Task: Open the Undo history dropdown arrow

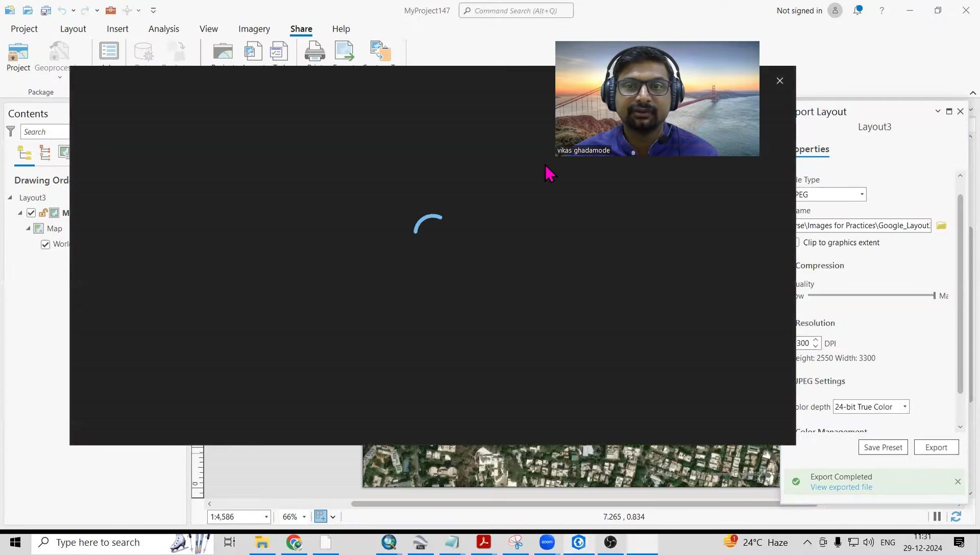Action: (x=73, y=10)
